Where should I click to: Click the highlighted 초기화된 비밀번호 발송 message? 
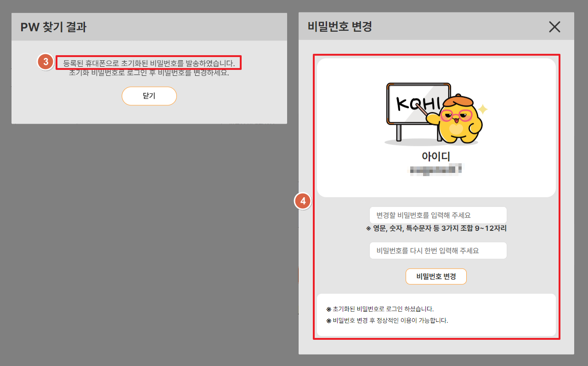pyautogui.click(x=149, y=63)
